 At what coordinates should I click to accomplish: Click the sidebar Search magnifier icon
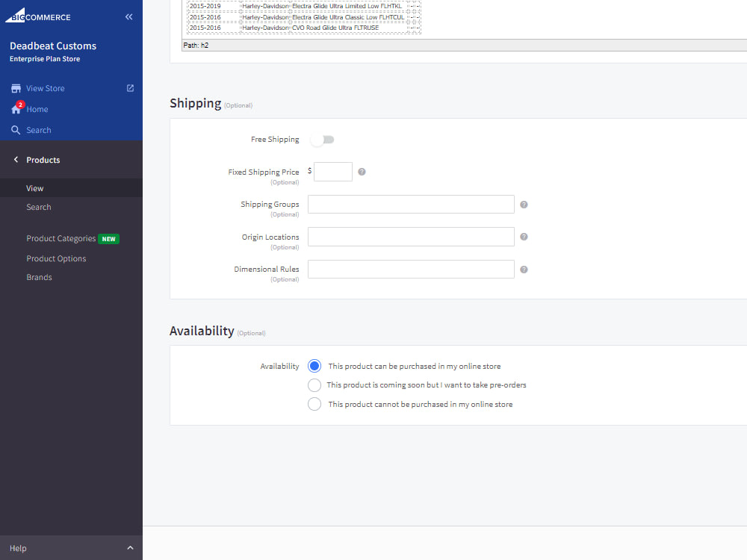point(16,130)
